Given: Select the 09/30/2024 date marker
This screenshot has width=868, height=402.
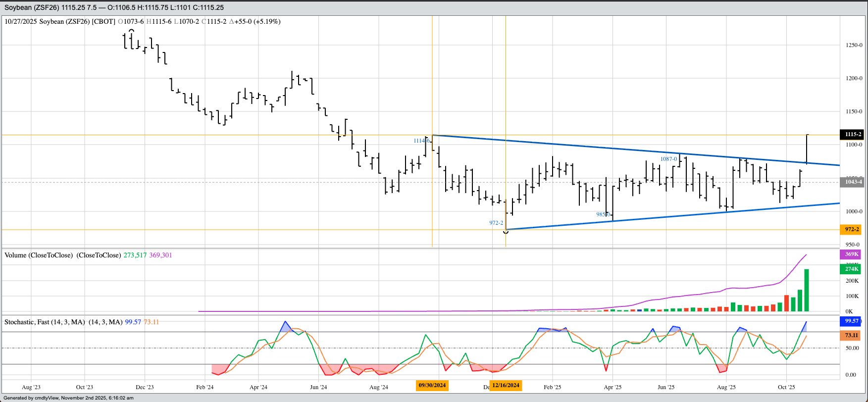Looking at the screenshot, I should pyautogui.click(x=432, y=385).
